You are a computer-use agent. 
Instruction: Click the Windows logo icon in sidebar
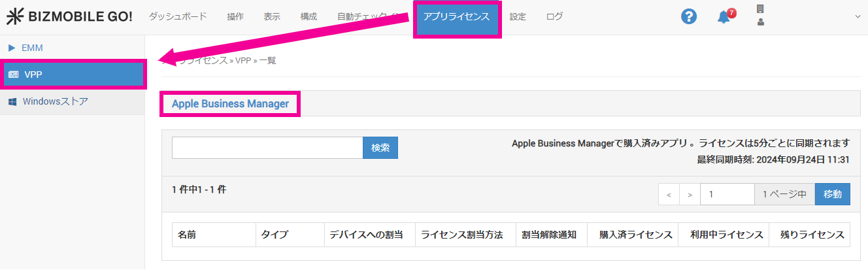[12, 101]
